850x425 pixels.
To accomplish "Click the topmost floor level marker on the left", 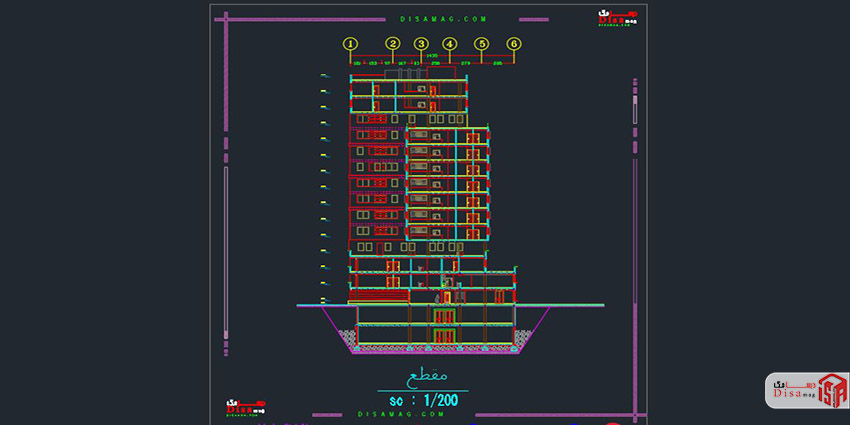I will (323, 76).
